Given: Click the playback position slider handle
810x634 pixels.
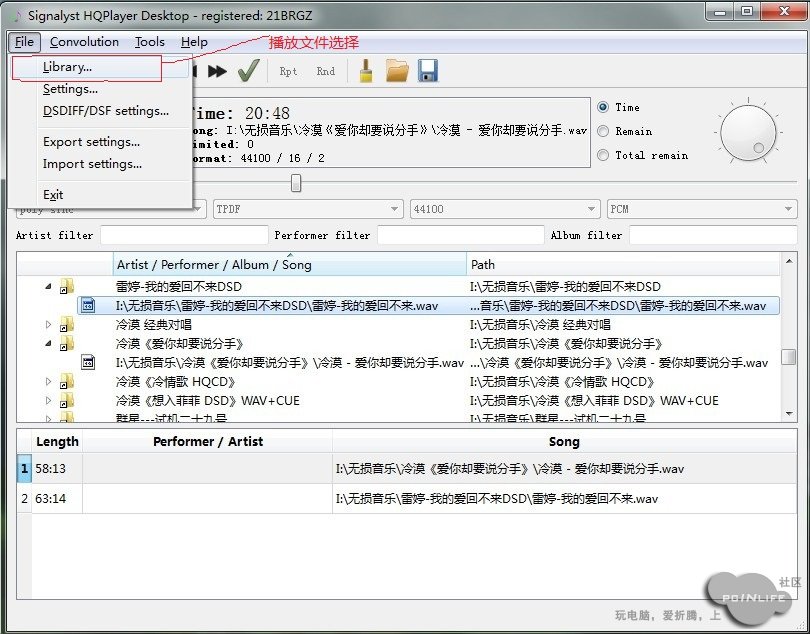Looking at the screenshot, I should coord(295,182).
